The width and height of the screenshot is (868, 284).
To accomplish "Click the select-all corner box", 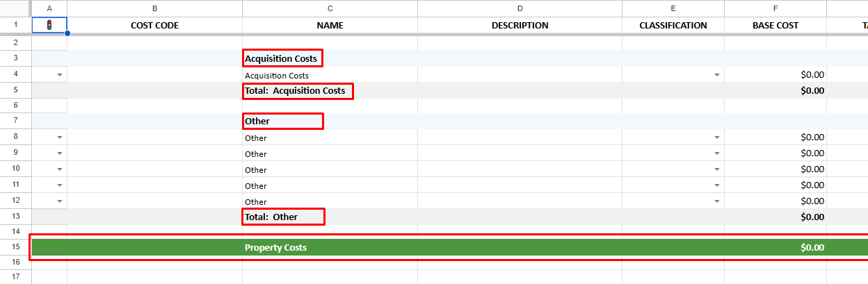I will [x=16, y=8].
